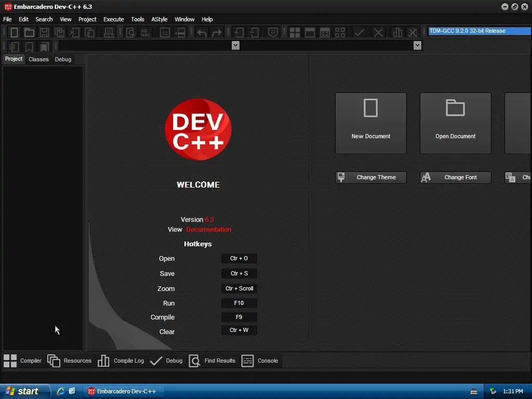Click the F9 Compile hotkey label
532x399 pixels.
[239, 317]
